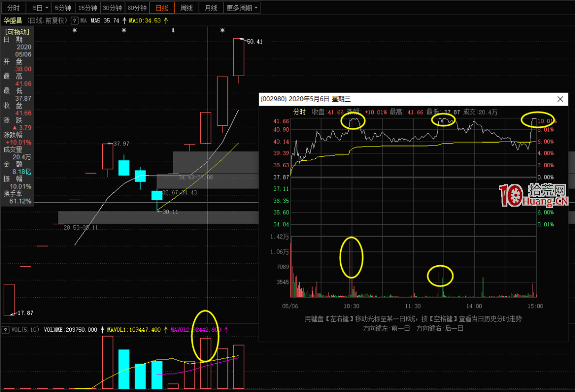Click the star marker above the 50.41 candle
The width and height of the screenshot is (575, 392).
point(223,30)
